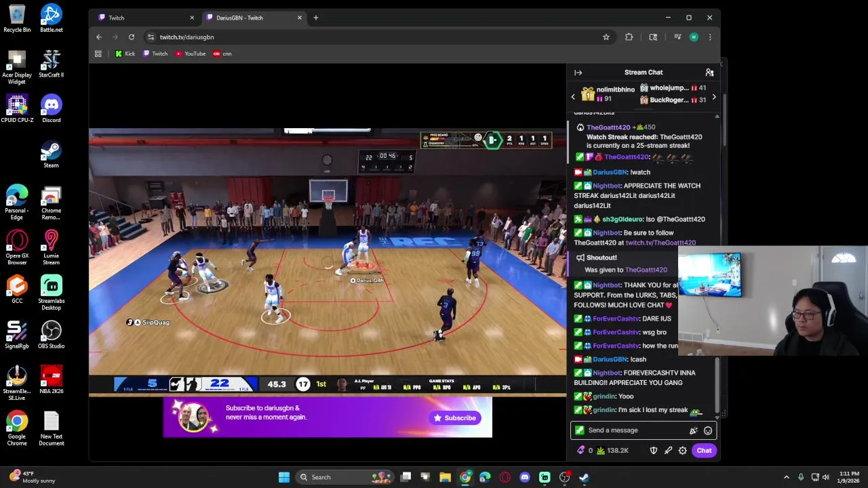Send message with purple Chat button
This screenshot has height=488, width=868.
704,450
